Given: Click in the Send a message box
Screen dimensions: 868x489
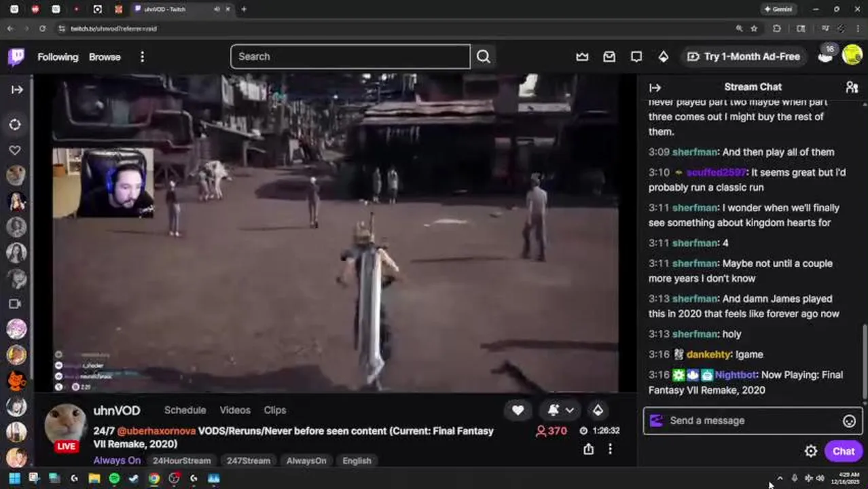Looking at the screenshot, I should coord(753,420).
